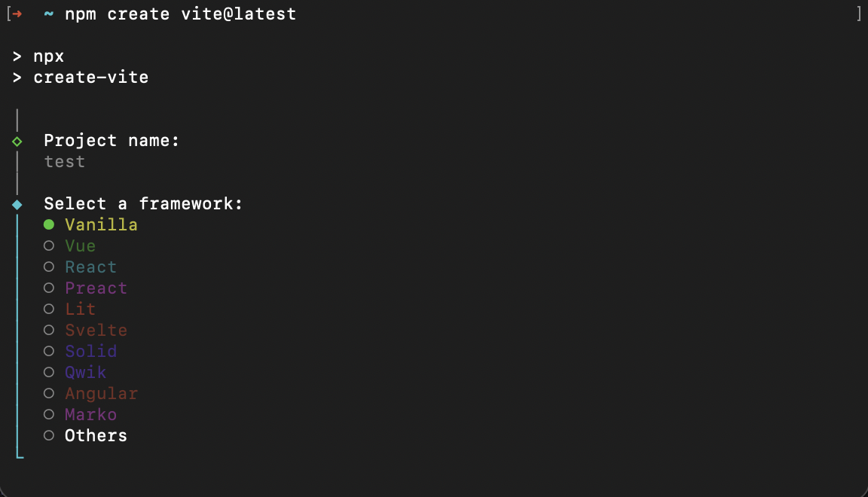The height and width of the screenshot is (497, 868).
Task: Click the chevron before the create-vite line
Action: (x=16, y=76)
